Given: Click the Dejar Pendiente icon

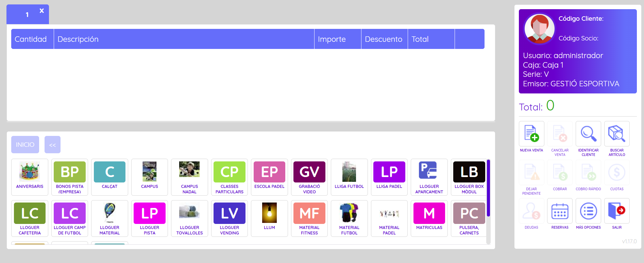Looking at the screenshot, I should [x=531, y=173].
